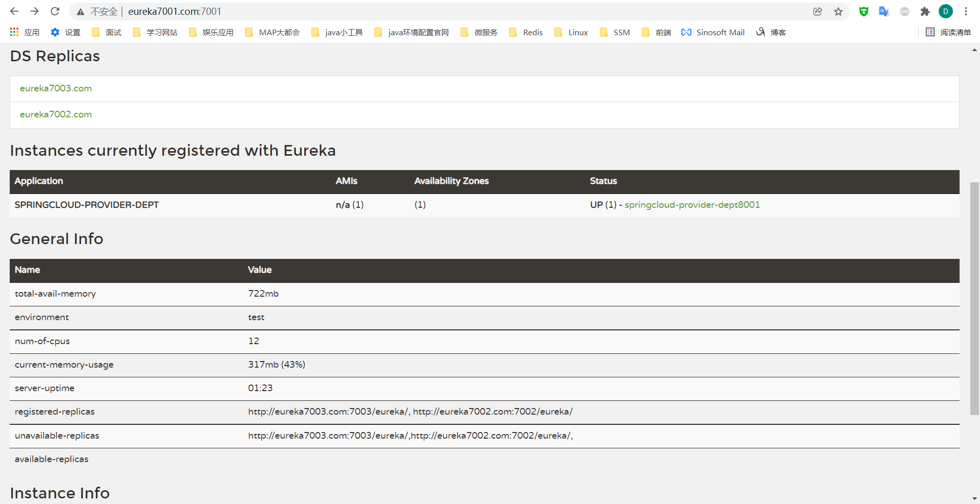Open the 微服务 bookmark folder
Viewport: 980px width, 504px height.
479,32
